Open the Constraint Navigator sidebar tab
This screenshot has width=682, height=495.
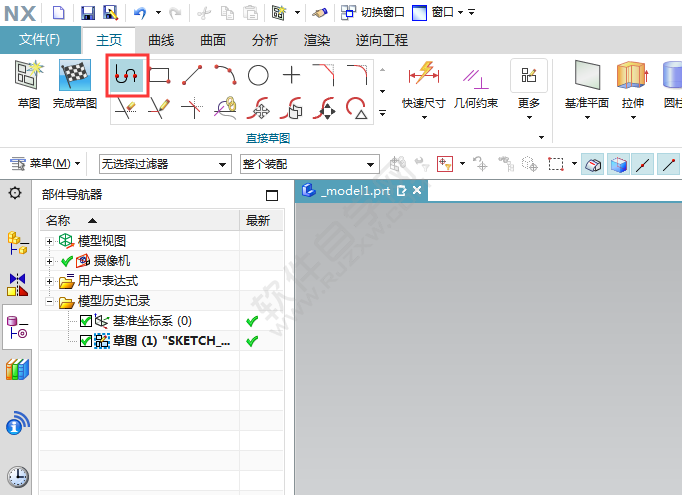(17, 285)
